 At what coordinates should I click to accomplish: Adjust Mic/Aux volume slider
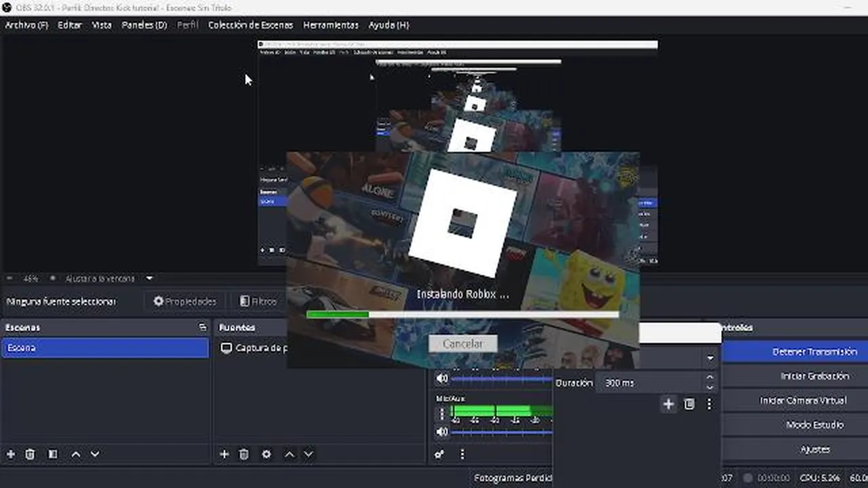pos(502,432)
